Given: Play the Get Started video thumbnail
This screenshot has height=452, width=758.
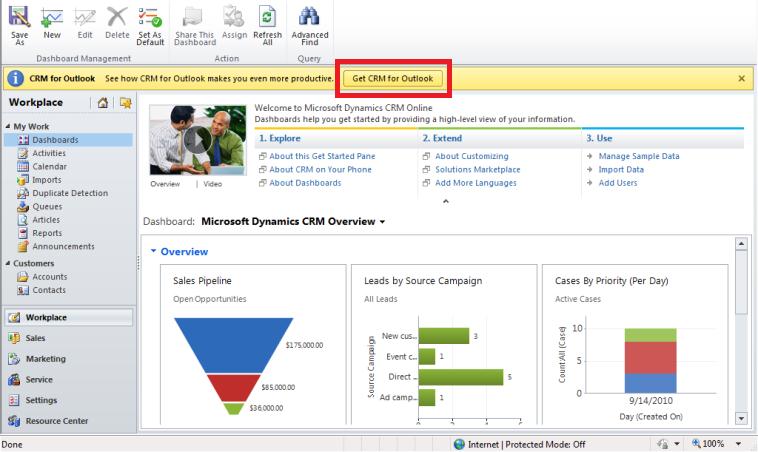Looking at the screenshot, I should click(x=197, y=141).
